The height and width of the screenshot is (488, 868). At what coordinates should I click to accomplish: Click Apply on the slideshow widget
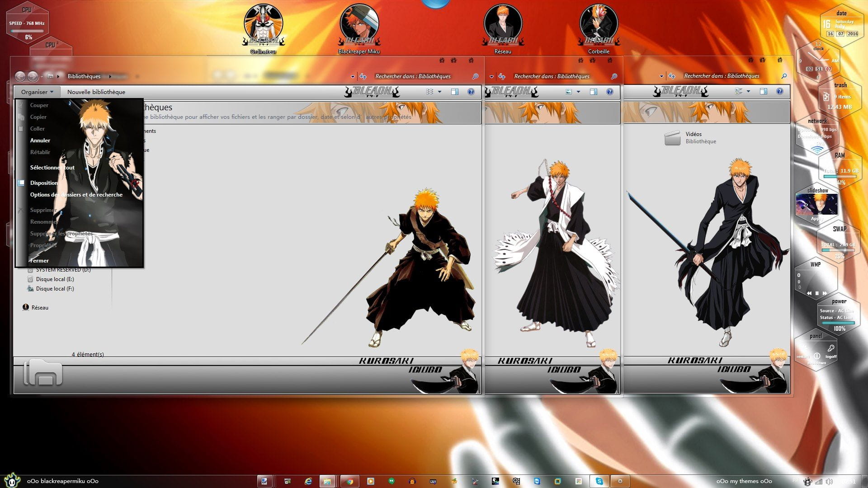[816, 219]
